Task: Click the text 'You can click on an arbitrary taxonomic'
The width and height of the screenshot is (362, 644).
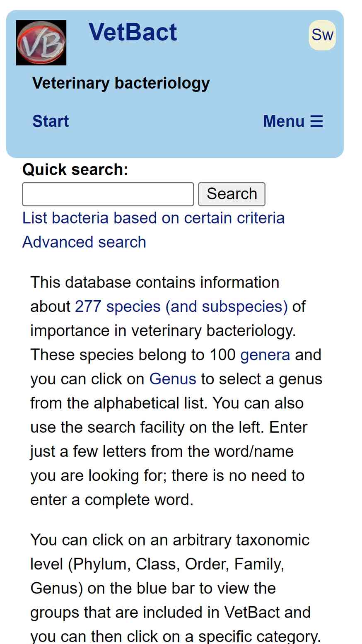Action: point(170,540)
